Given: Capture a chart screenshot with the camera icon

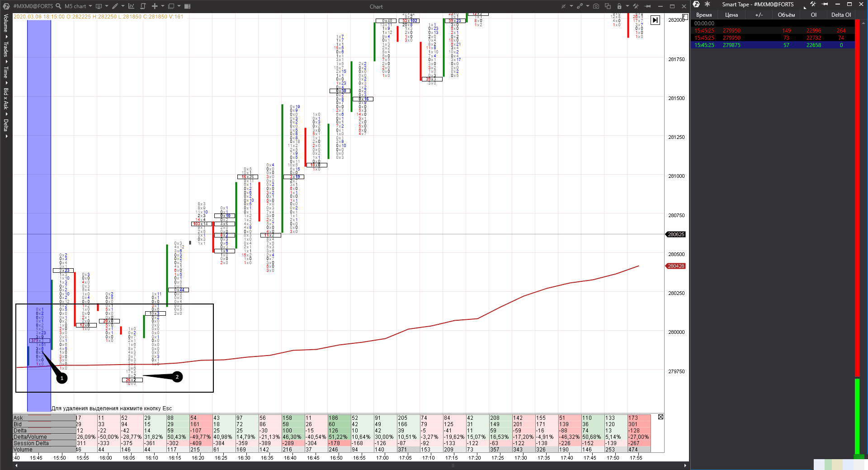Looking at the screenshot, I should point(596,6).
